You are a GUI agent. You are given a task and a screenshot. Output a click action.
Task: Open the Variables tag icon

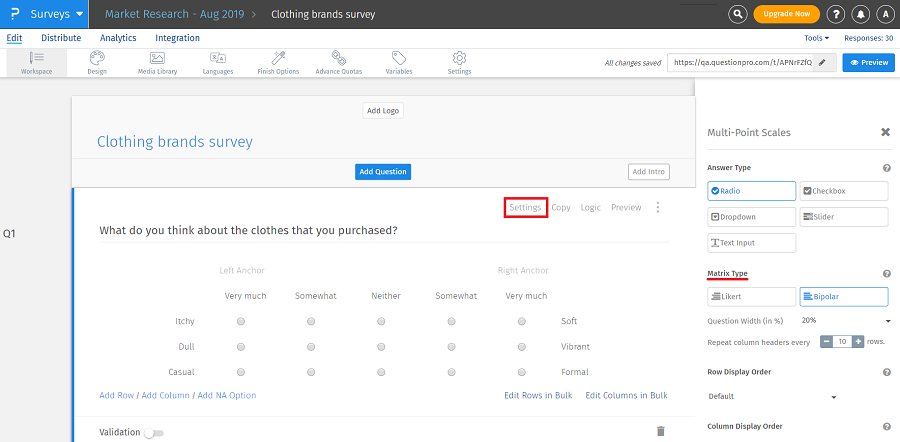[x=399, y=62]
